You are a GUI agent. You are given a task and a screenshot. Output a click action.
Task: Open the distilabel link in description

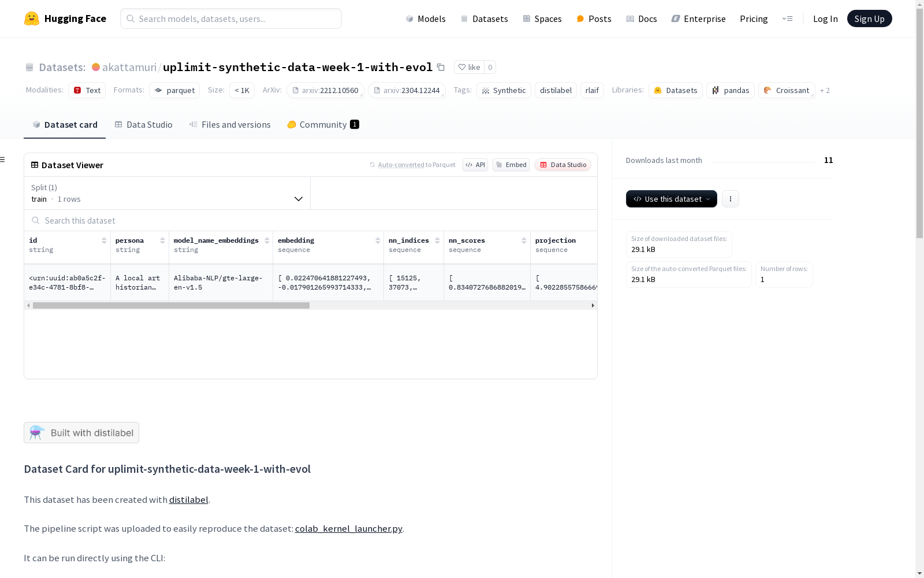point(188,499)
